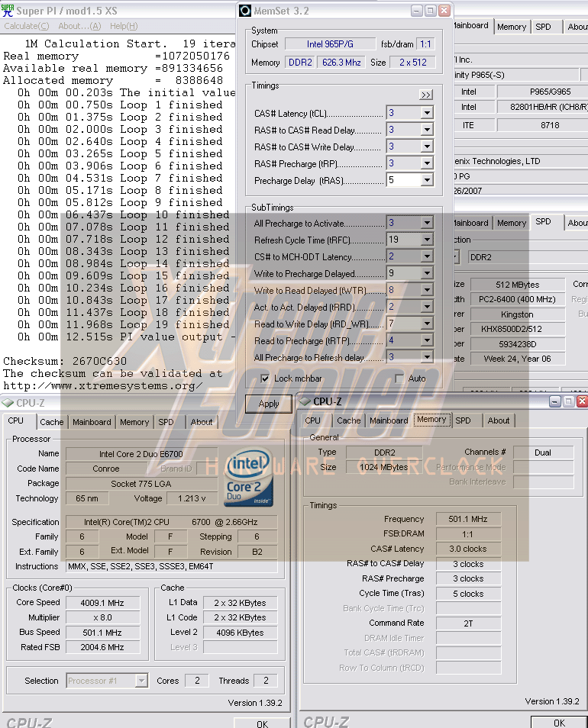
Task: Switch to Cache tab in front CPU-Z
Action: coord(348,420)
